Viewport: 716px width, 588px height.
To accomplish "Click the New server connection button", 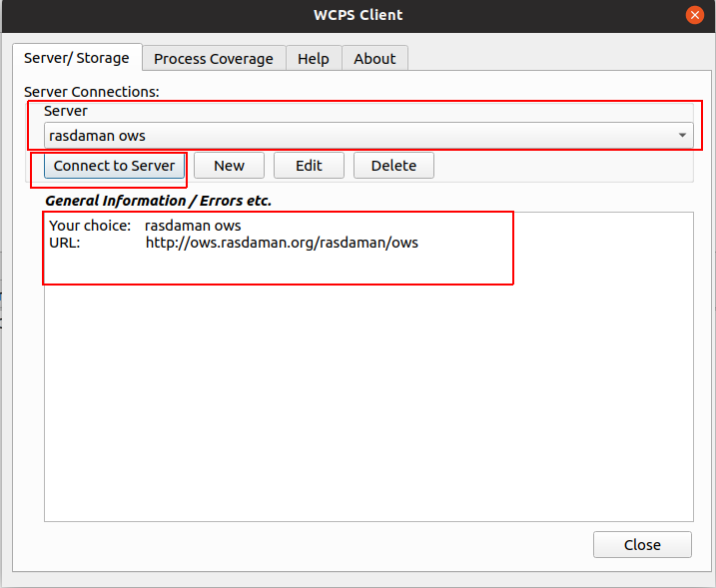I will 229,166.
